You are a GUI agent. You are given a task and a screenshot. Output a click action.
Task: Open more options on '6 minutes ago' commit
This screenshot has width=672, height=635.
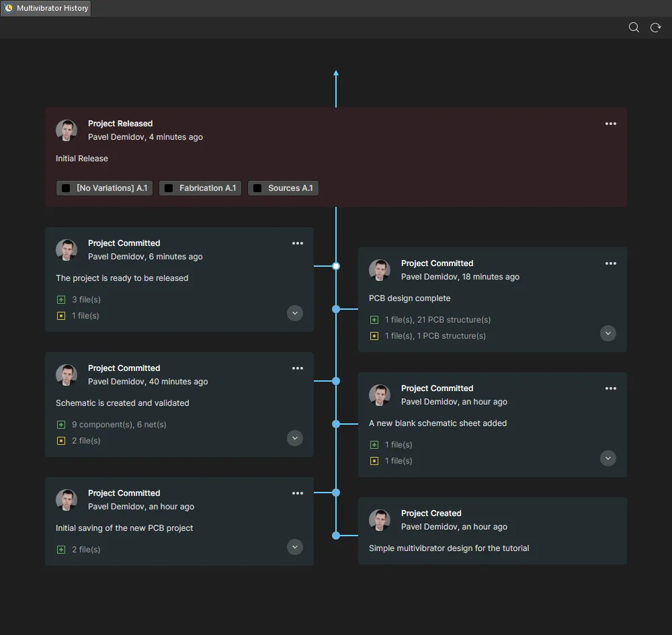pyautogui.click(x=298, y=243)
